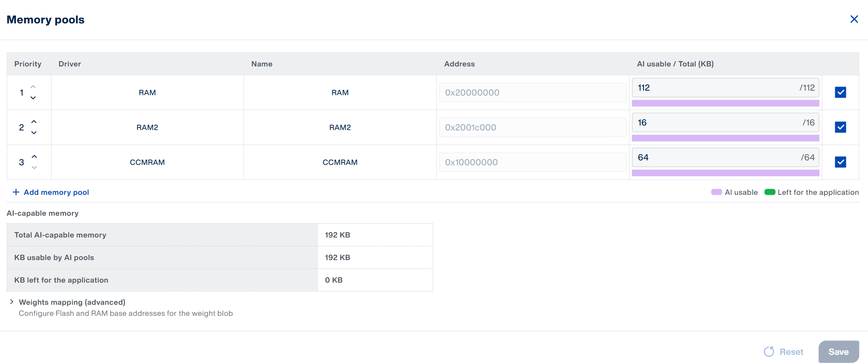Uncheck the RAM2 pool checkbox

point(841,127)
